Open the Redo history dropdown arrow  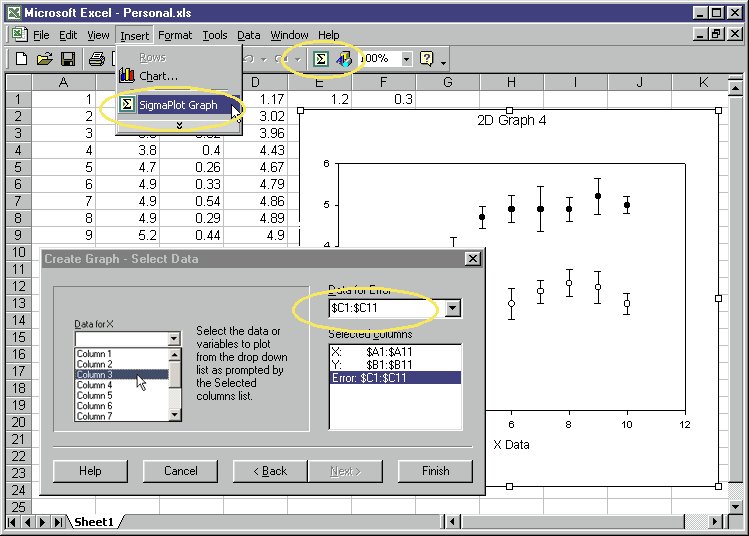click(x=298, y=60)
